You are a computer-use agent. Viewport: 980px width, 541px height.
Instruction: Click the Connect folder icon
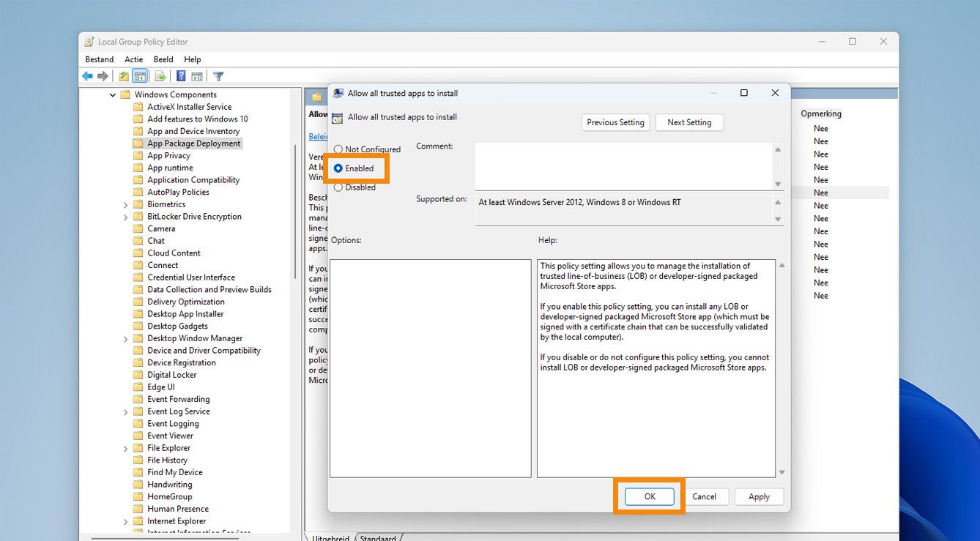coord(138,266)
